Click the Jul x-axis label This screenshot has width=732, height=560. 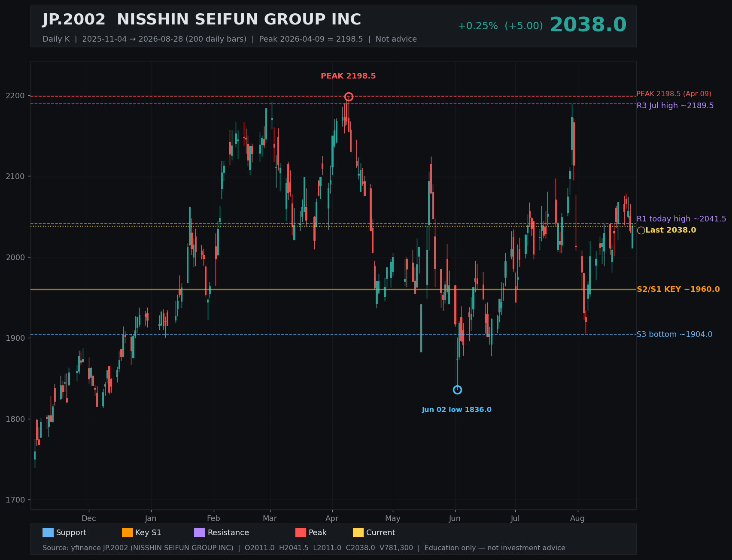[x=515, y=518]
